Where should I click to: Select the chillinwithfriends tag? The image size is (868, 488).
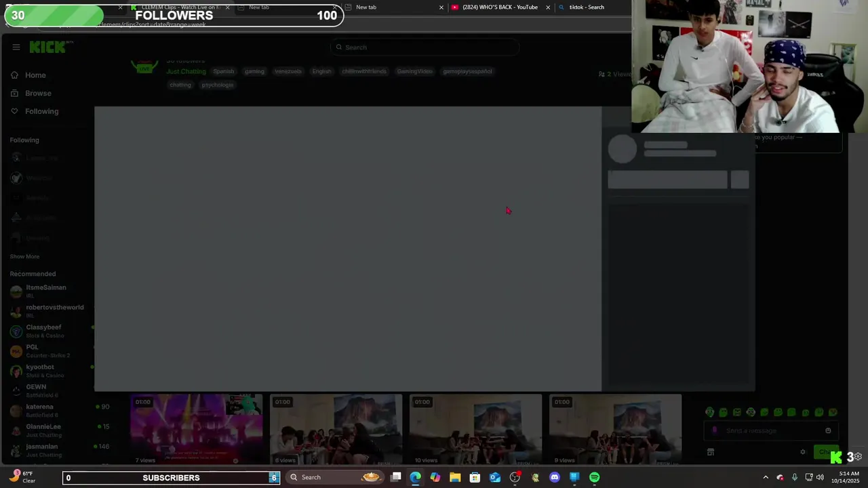tap(364, 71)
